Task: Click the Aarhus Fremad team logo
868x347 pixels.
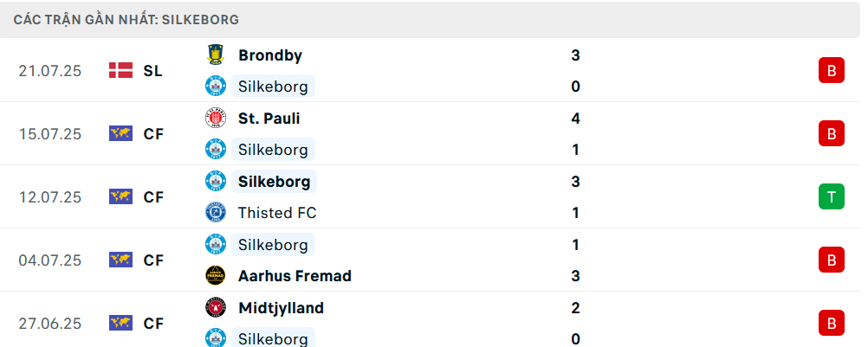Action: pos(216,276)
